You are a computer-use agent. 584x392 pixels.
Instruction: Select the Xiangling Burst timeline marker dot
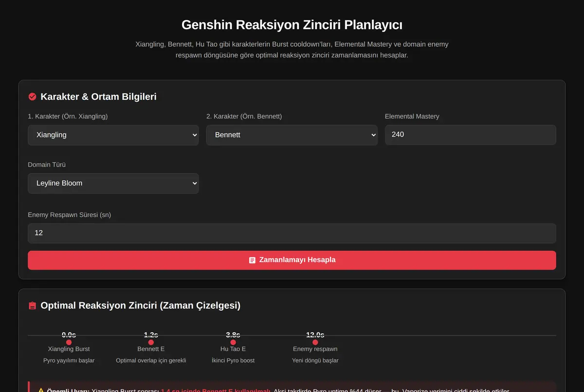point(69,342)
